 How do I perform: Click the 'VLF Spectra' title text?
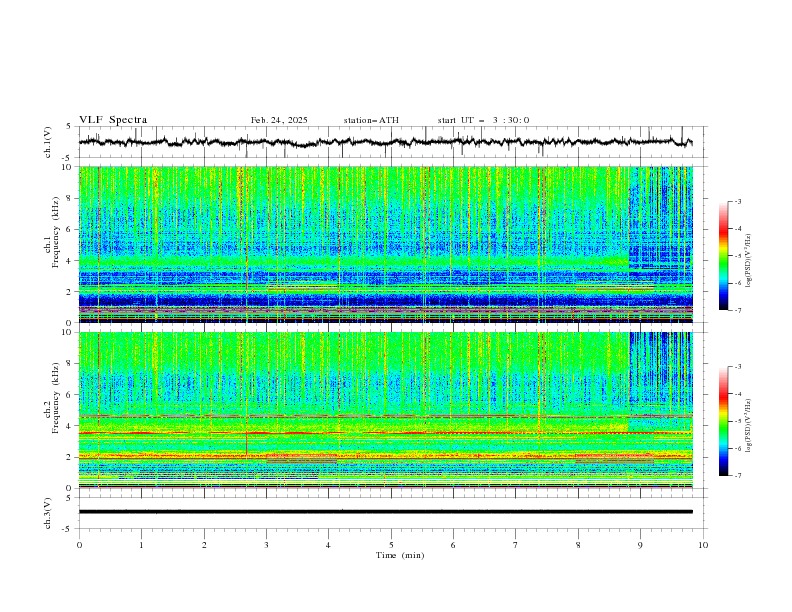(x=113, y=120)
